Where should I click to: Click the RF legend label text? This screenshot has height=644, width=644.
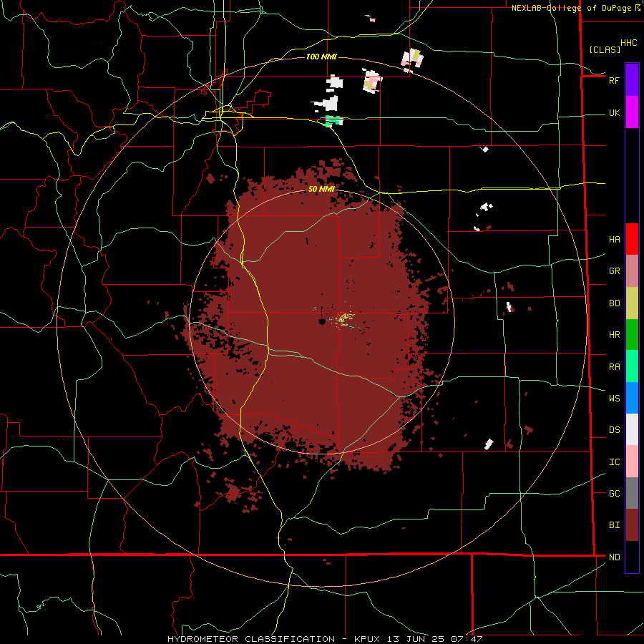click(x=615, y=80)
